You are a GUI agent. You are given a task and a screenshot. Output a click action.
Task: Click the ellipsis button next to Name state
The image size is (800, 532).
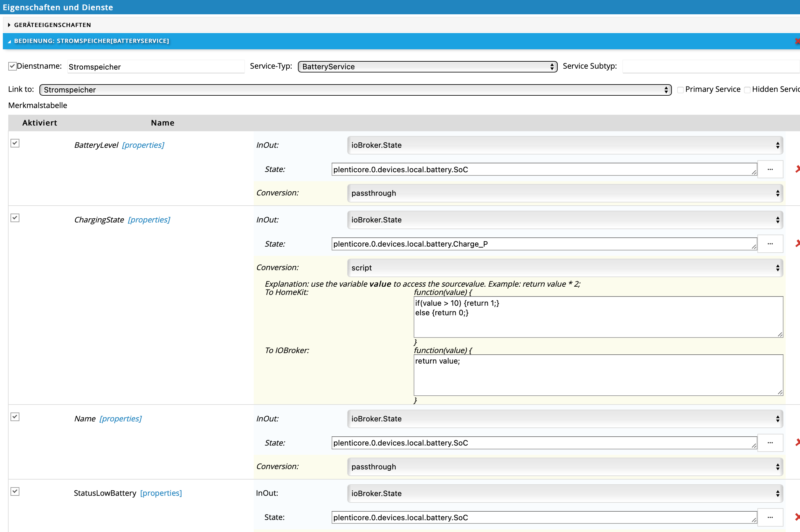coord(770,443)
